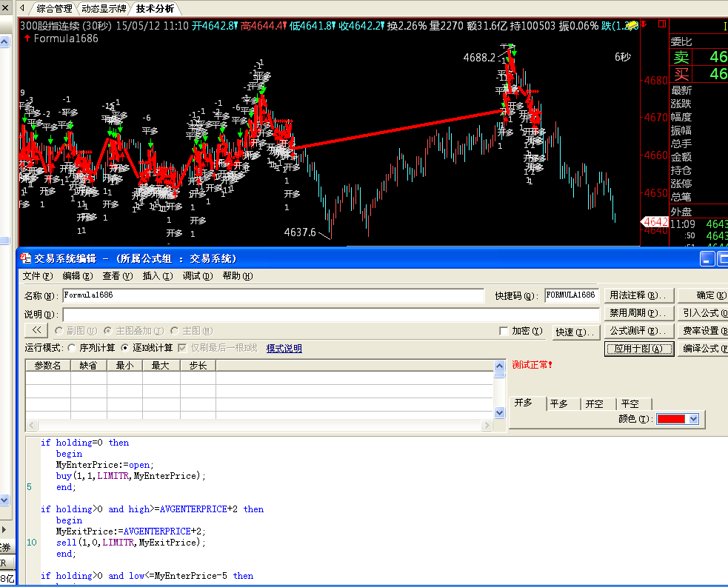Click the 费率设置 button
Viewport: 728px width, 587px height.
(703, 331)
